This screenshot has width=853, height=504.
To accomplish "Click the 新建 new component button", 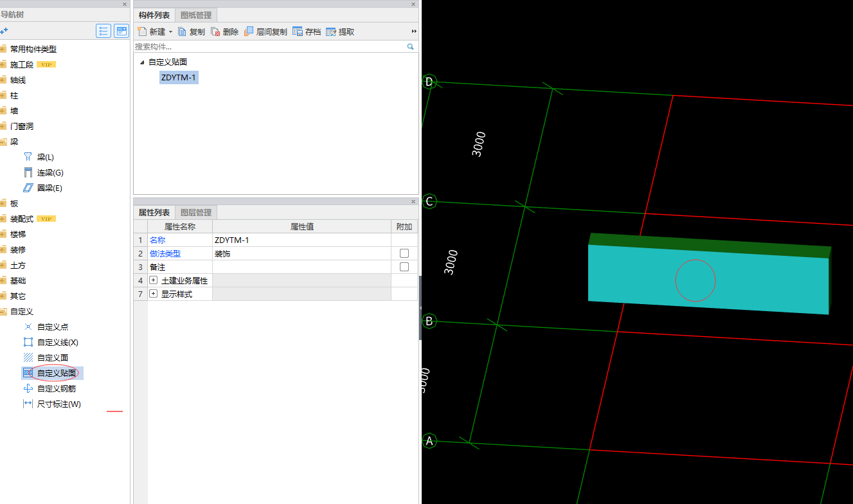I will [x=152, y=32].
